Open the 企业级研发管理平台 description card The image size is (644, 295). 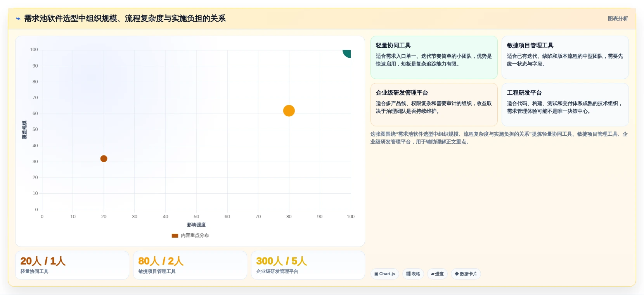434,105
